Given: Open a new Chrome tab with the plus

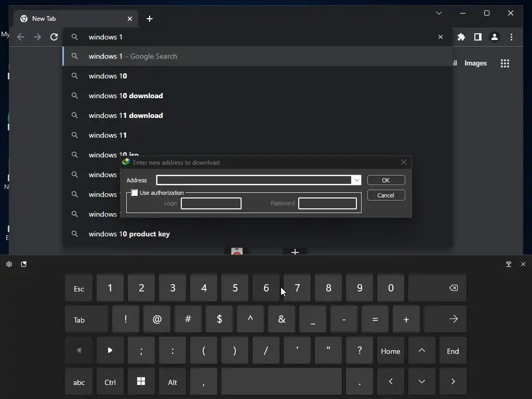Looking at the screenshot, I should point(150,19).
